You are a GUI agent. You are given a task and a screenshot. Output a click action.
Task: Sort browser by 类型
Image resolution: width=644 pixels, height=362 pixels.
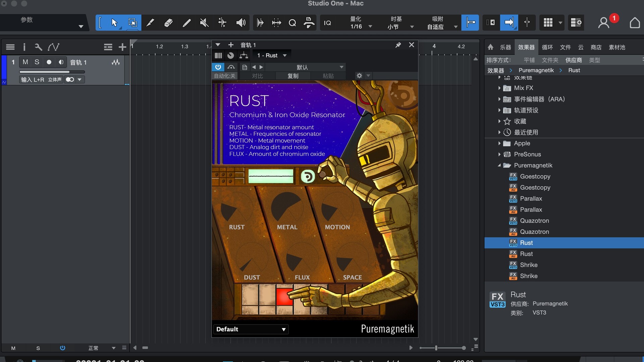595,60
